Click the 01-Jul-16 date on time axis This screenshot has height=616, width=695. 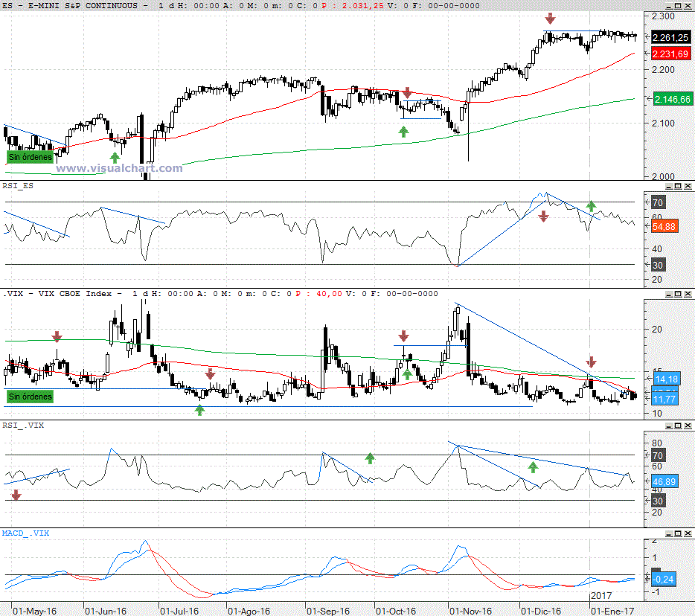[x=179, y=611]
